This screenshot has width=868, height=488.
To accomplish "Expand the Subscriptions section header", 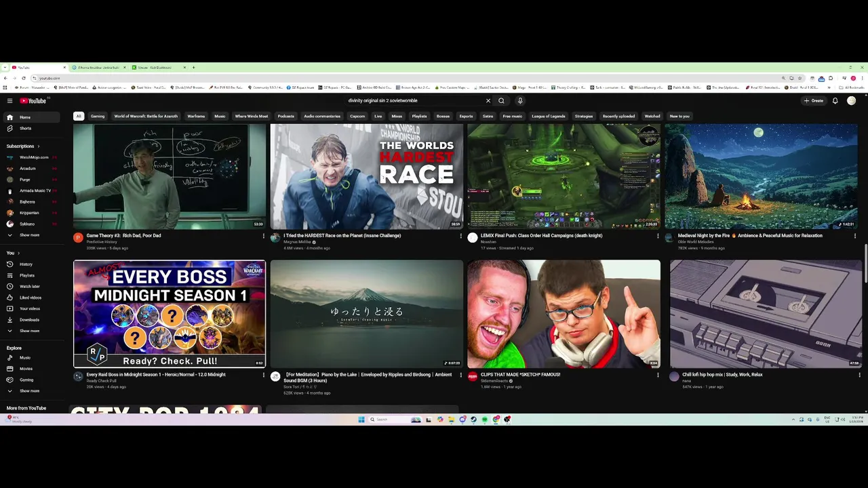I will tap(23, 146).
